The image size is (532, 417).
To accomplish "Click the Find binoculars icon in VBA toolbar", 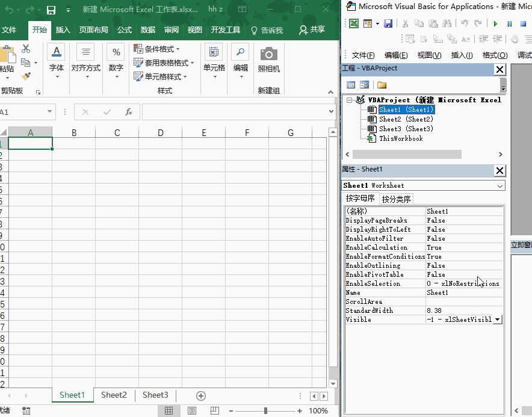I will pyautogui.click(x=447, y=23).
